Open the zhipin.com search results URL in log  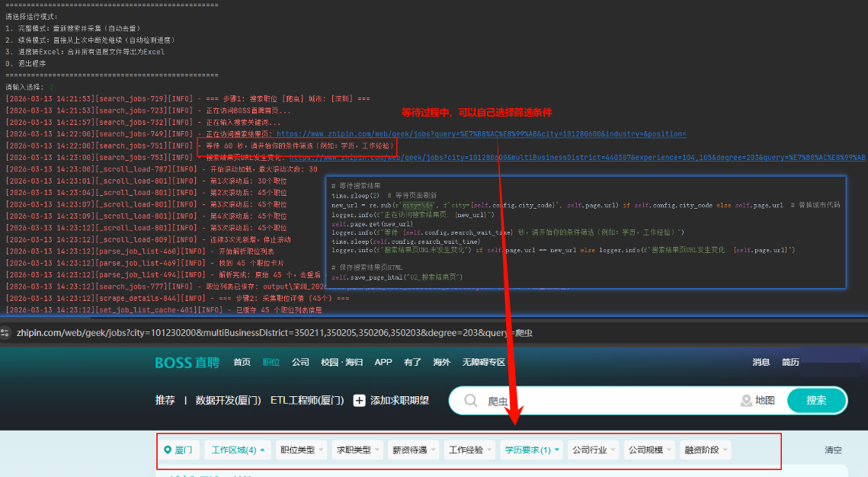point(481,134)
